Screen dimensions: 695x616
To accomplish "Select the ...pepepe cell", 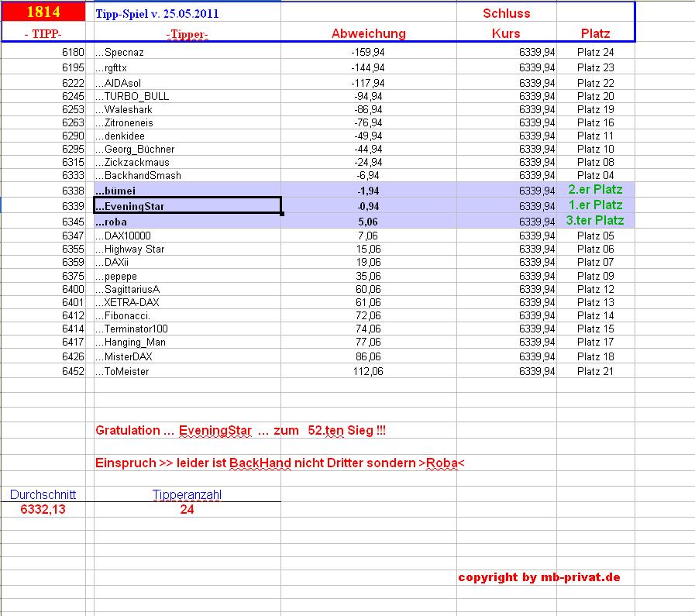I will pyautogui.click(x=187, y=276).
